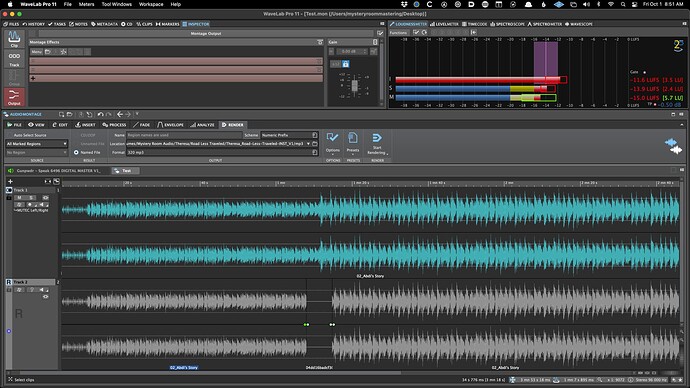
Task: Reset the loudness meter with refresh icon
Action: click(x=424, y=33)
